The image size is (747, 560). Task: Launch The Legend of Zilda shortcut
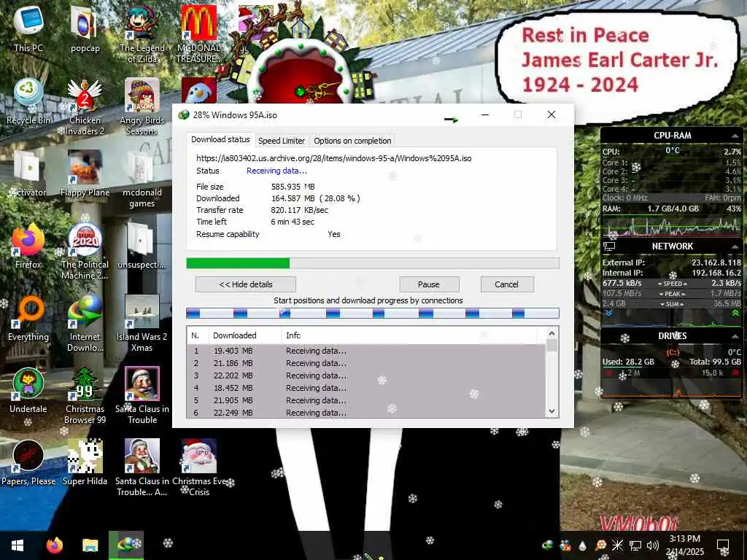[x=142, y=34]
